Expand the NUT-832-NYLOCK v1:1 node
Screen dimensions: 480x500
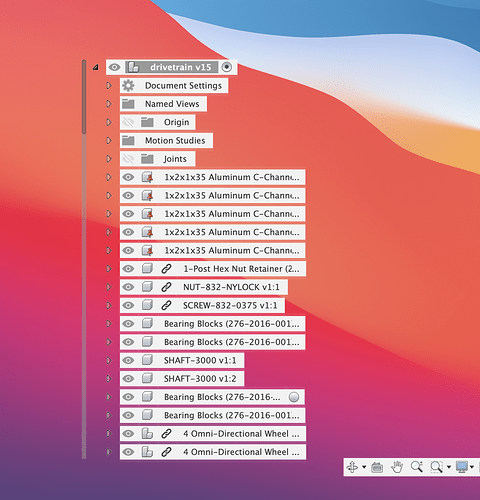pos(109,287)
